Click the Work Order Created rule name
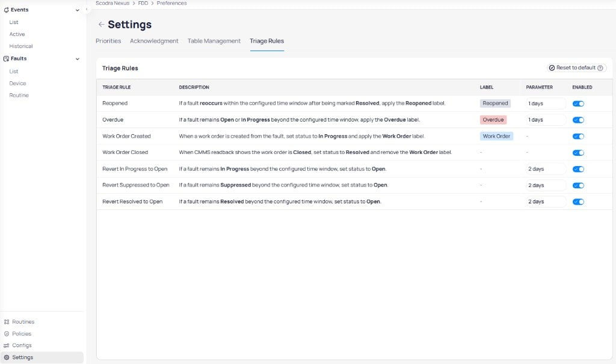This screenshot has height=364, width=616. tap(126, 136)
